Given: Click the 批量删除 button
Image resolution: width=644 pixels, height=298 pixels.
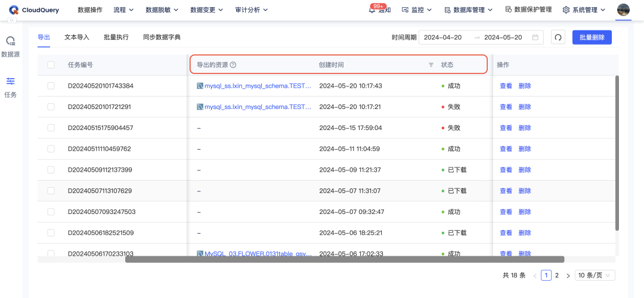Looking at the screenshot, I should coord(592,38).
